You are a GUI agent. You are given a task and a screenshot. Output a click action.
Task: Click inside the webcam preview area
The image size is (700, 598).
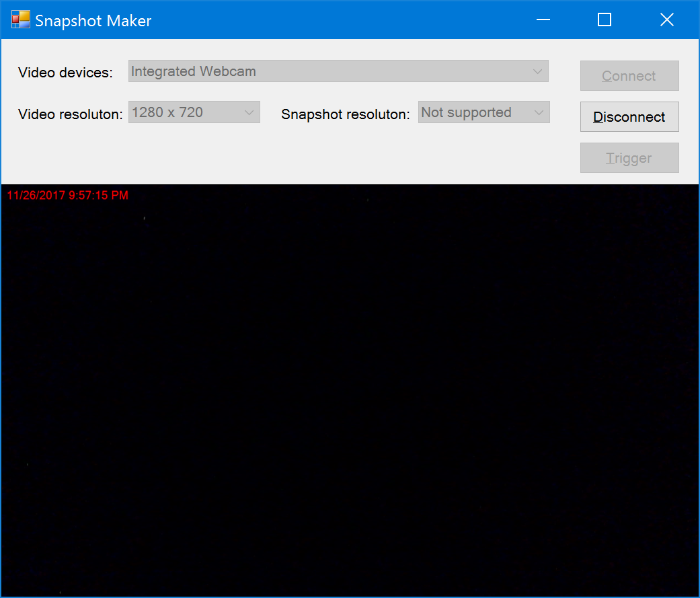point(350,390)
